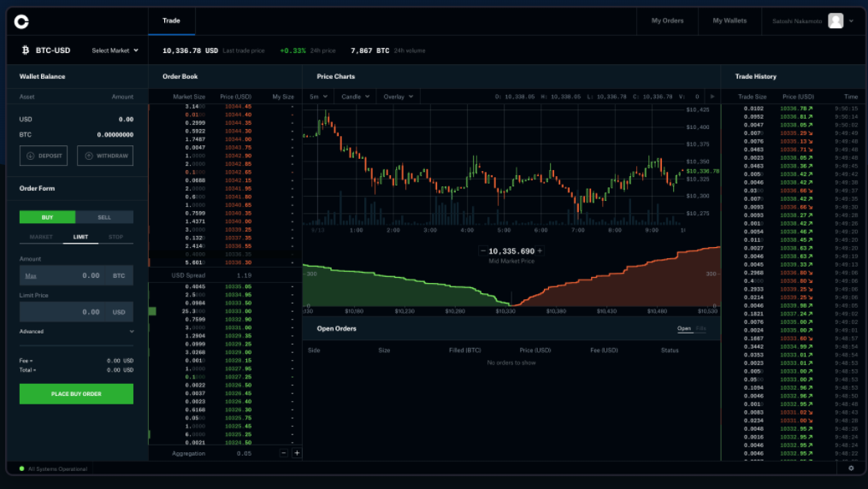Click the +0.33% 24h price change
Viewport: 868px width, 489px height.
point(292,50)
